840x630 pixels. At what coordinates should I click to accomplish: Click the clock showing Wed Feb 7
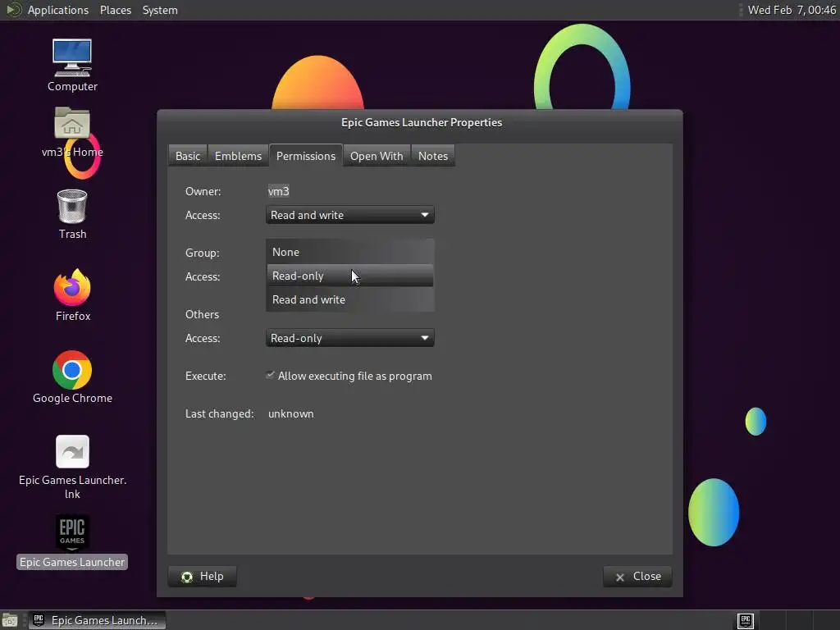792,10
